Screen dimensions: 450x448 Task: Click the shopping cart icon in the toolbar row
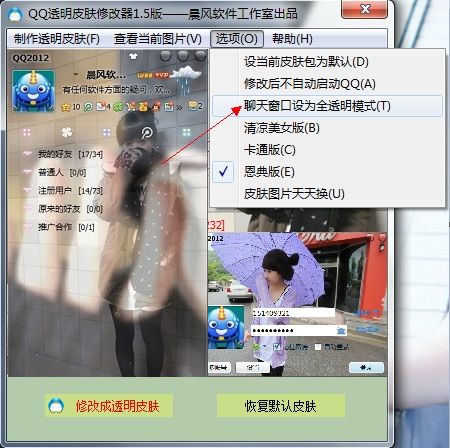131,107
